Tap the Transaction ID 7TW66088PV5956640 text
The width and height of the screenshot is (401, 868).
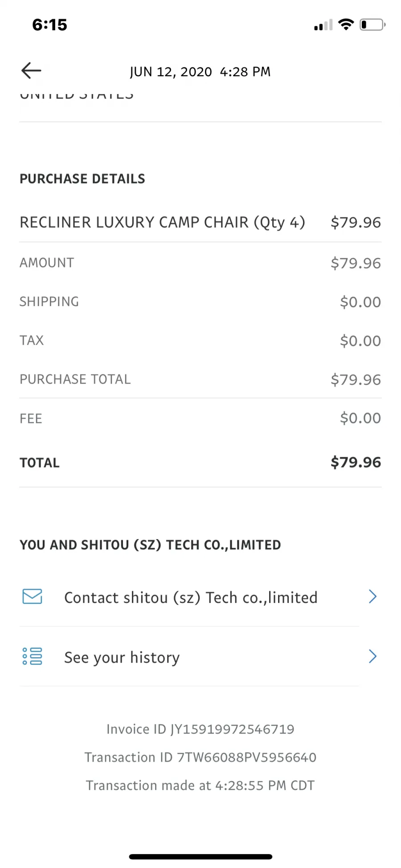click(x=200, y=757)
